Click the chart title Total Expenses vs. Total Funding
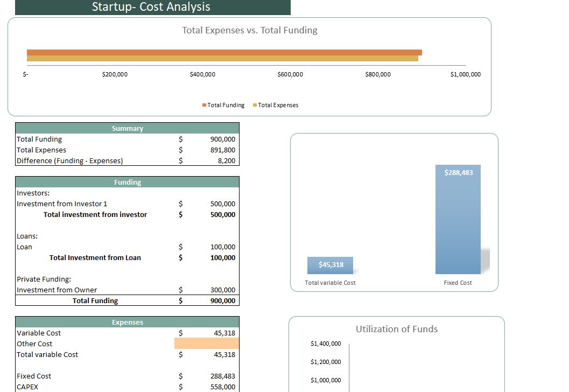Screen dimensions: 569x392 tap(249, 31)
